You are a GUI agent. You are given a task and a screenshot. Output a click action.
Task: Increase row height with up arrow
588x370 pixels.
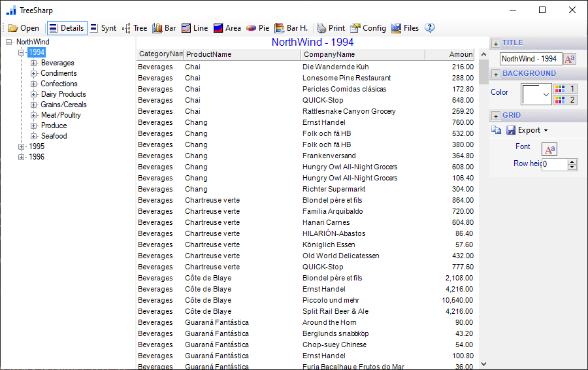coord(572,161)
